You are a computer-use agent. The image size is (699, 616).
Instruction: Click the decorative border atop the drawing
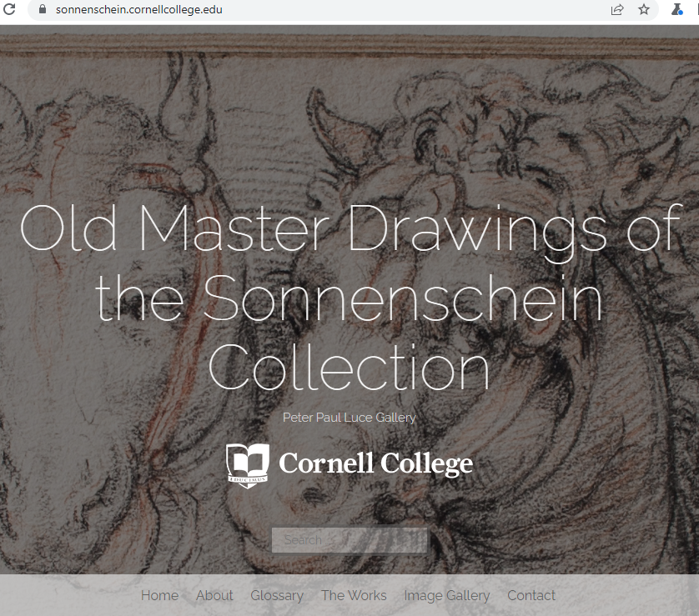pos(349,44)
